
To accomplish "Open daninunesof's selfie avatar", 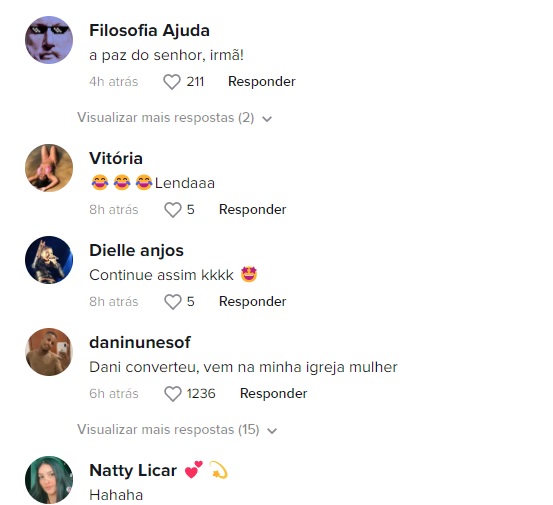I will [x=49, y=352].
